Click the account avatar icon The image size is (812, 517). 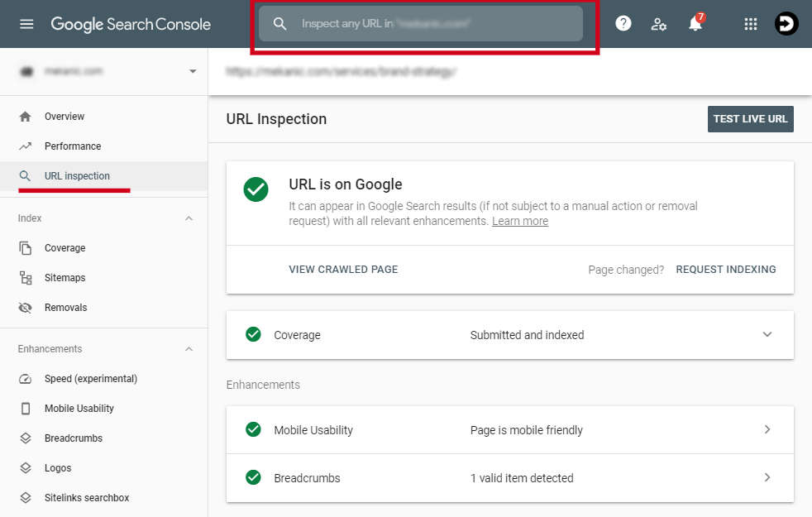pyautogui.click(x=786, y=24)
